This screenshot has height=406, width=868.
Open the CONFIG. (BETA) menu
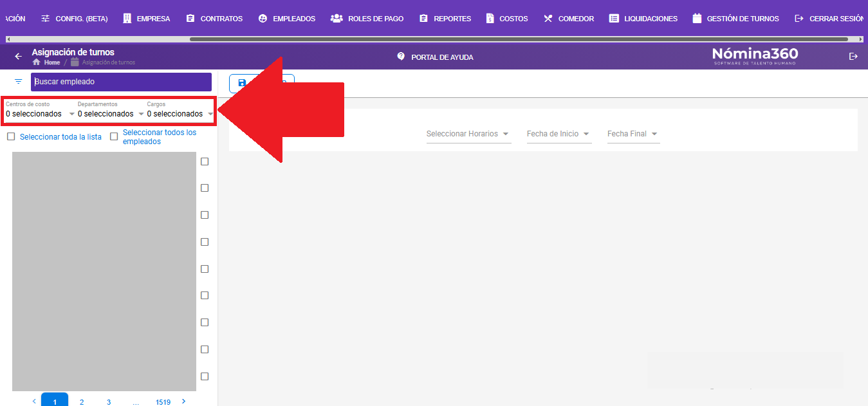tap(74, 19)
